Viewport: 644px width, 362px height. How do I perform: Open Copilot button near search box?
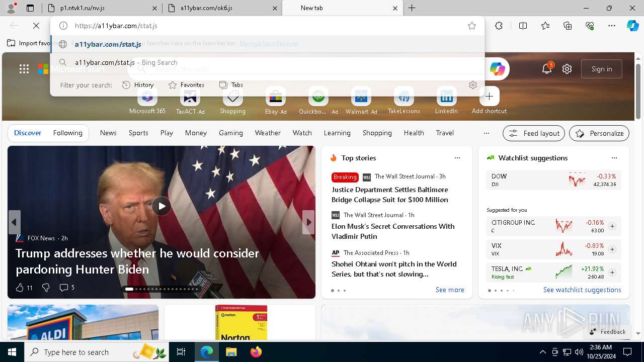(497, 69)
